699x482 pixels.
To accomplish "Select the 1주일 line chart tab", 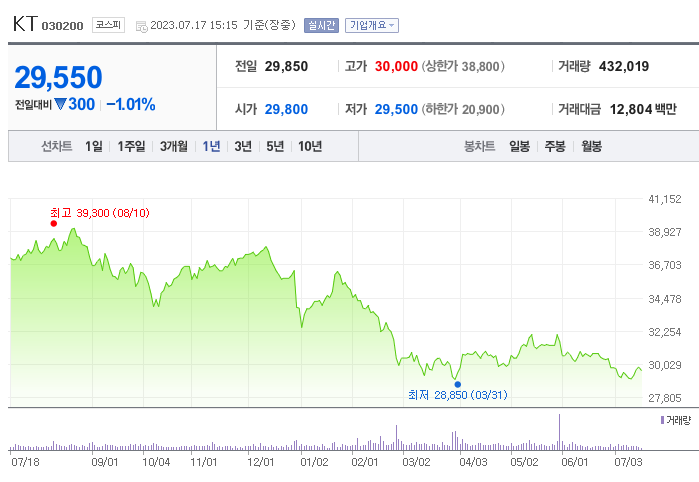I will [131, 146].
